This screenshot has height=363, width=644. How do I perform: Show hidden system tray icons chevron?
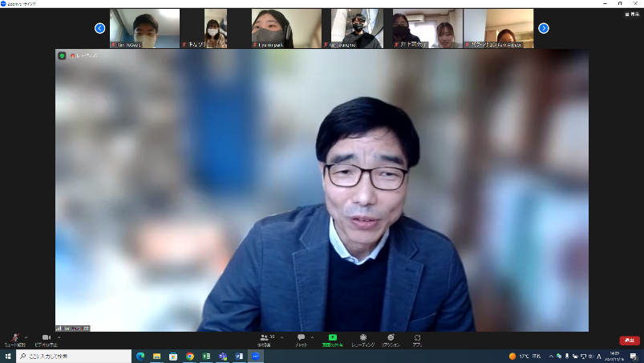click(x=551, y=356)
